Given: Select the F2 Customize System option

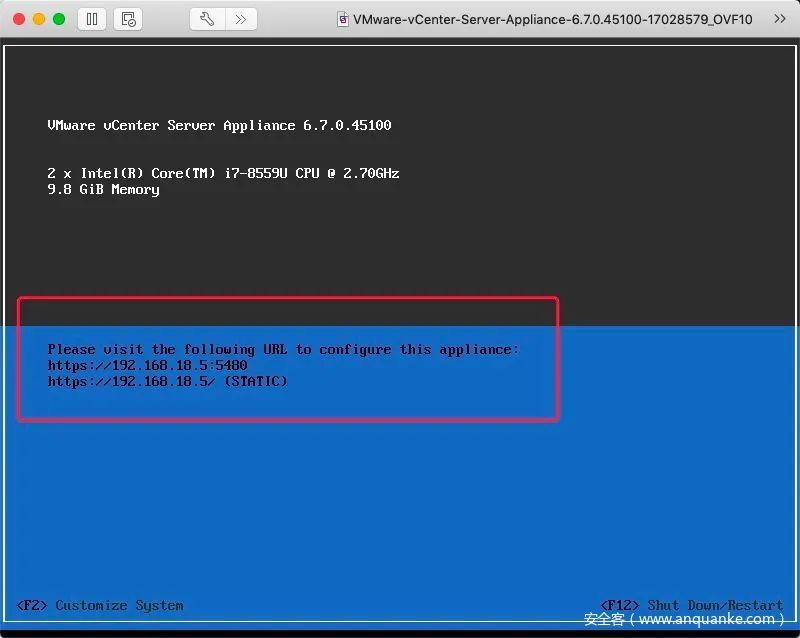Looking at the screenshot, I should point(101,605).
